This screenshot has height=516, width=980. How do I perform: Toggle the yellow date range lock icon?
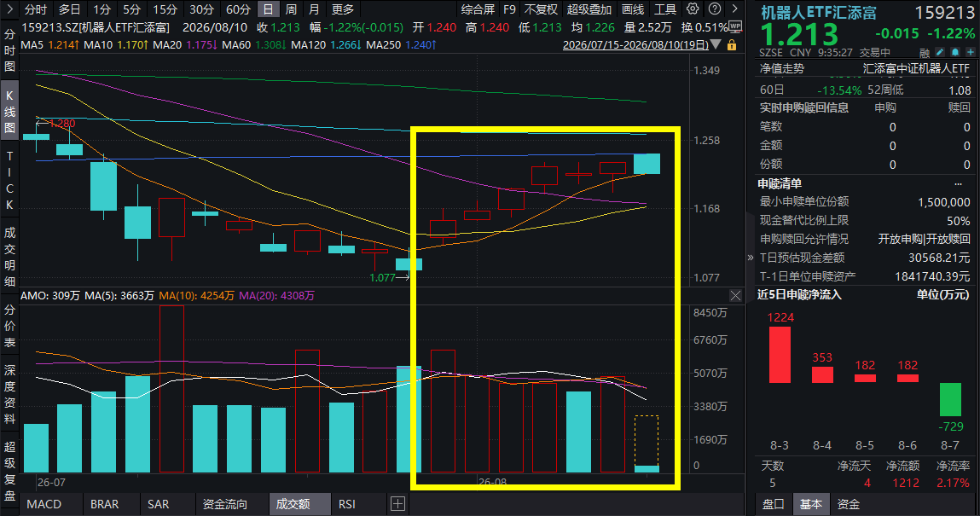tap(732, 45)
